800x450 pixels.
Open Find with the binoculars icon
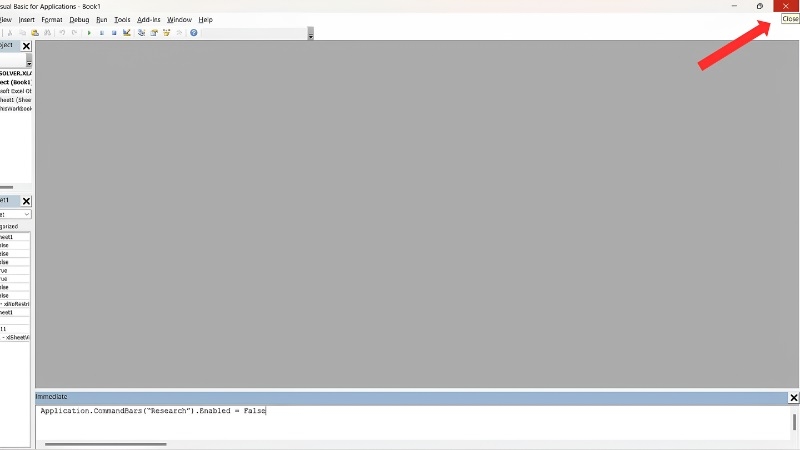47,33
